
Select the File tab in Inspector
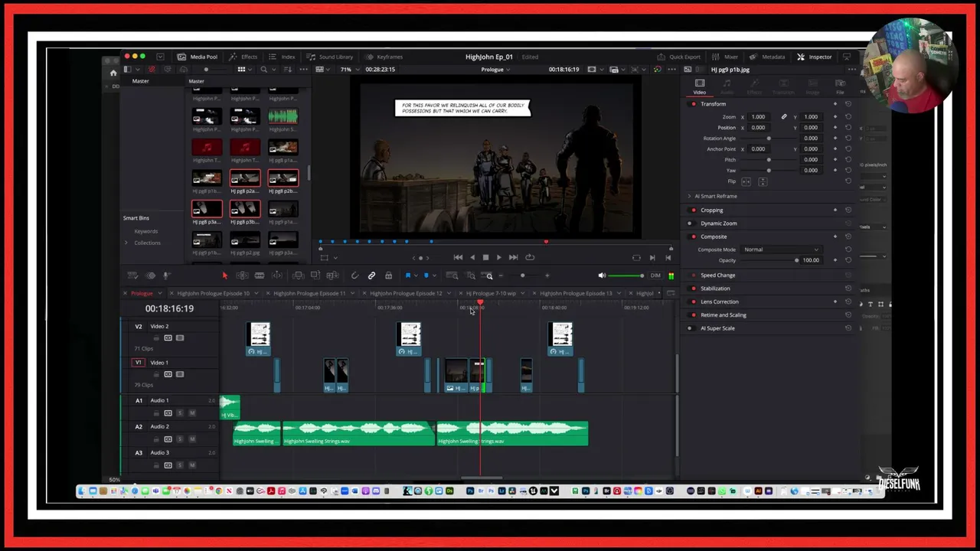pos(840,86)
